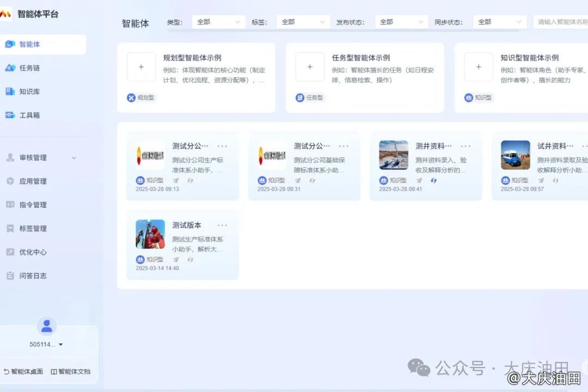Click the plus icon for 任务型智能体示例

(310, 67)
